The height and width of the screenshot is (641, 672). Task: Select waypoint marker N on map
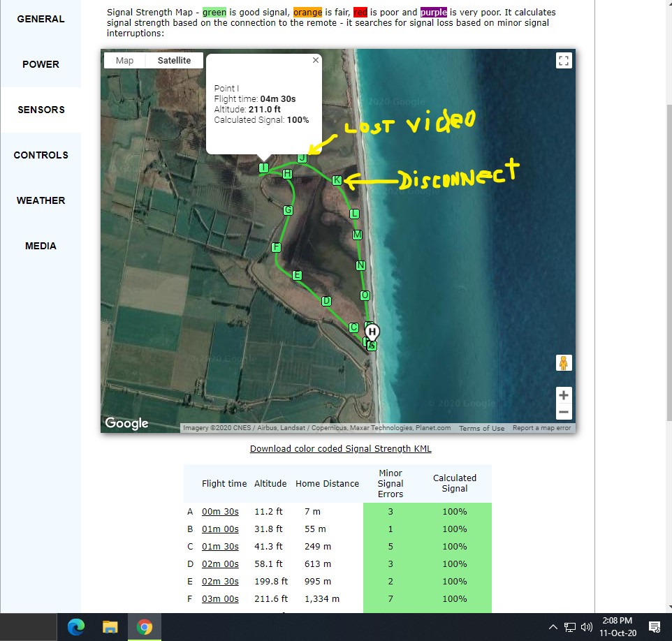pyautogui.click(x=361, y=265)
